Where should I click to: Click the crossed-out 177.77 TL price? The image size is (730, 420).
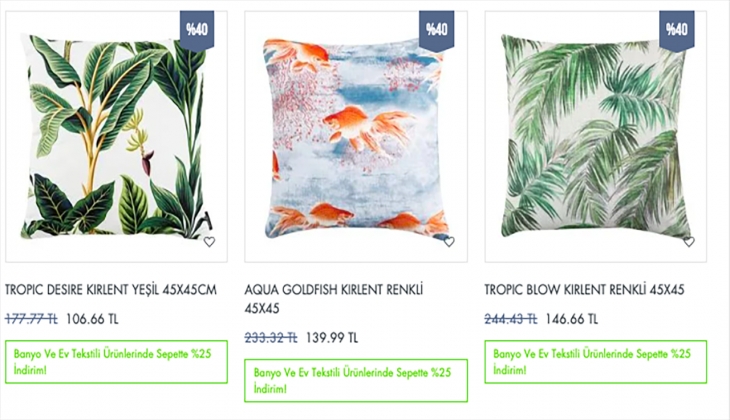(x=31, y=319)
